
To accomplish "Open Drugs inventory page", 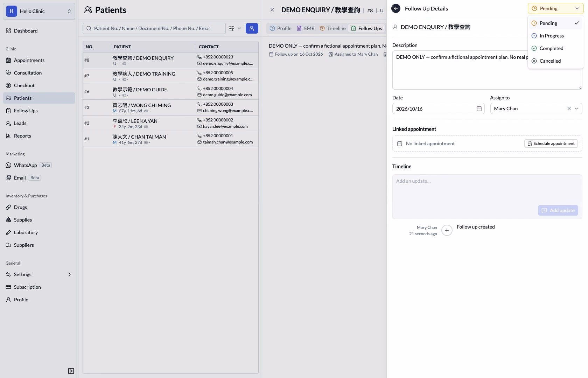I will point(39,207).
